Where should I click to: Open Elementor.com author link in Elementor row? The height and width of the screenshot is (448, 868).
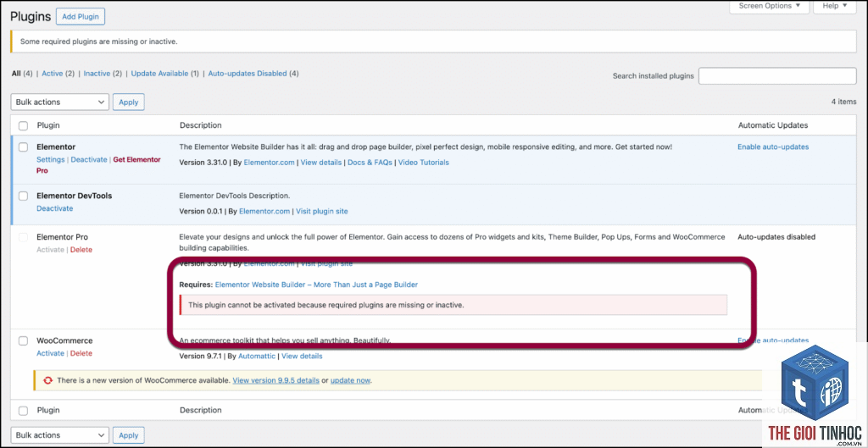pyautogui.click(x=269, y=163)
